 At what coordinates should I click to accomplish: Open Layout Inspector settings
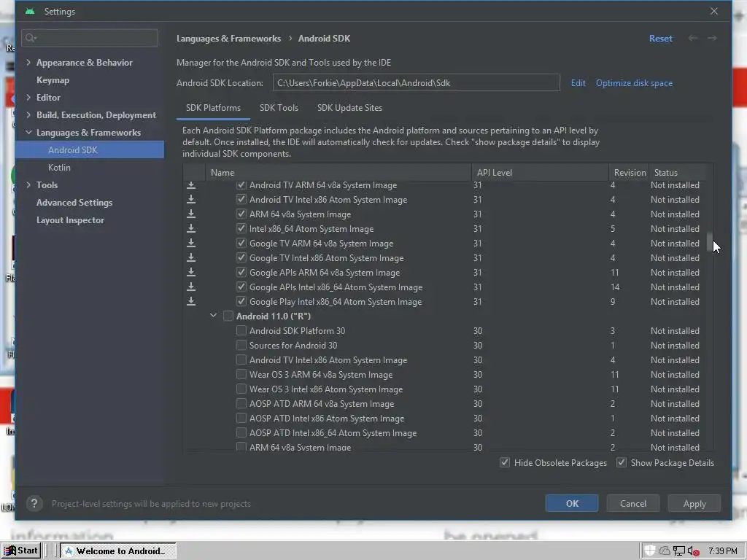(70, 220)
